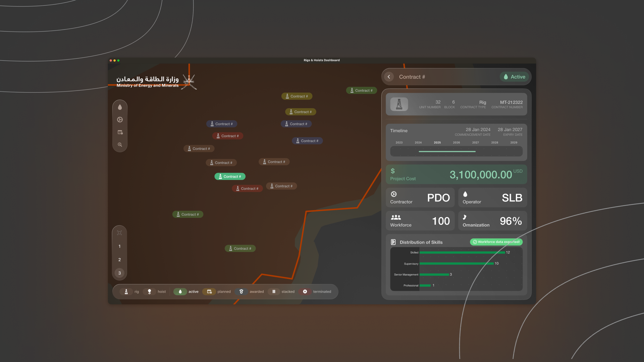
Task: Click the Professional bar in the chart
Action: [x=425, y=286]
